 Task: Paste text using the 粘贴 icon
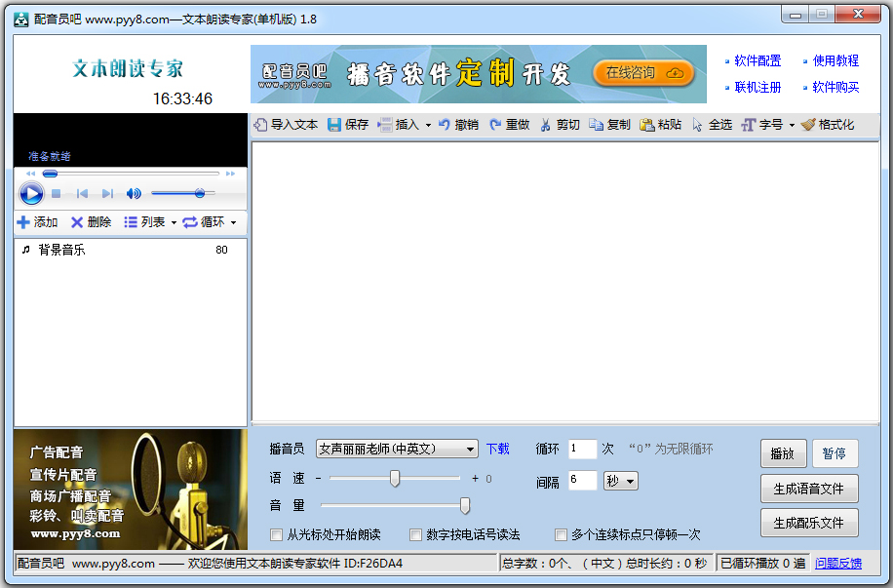647,125
